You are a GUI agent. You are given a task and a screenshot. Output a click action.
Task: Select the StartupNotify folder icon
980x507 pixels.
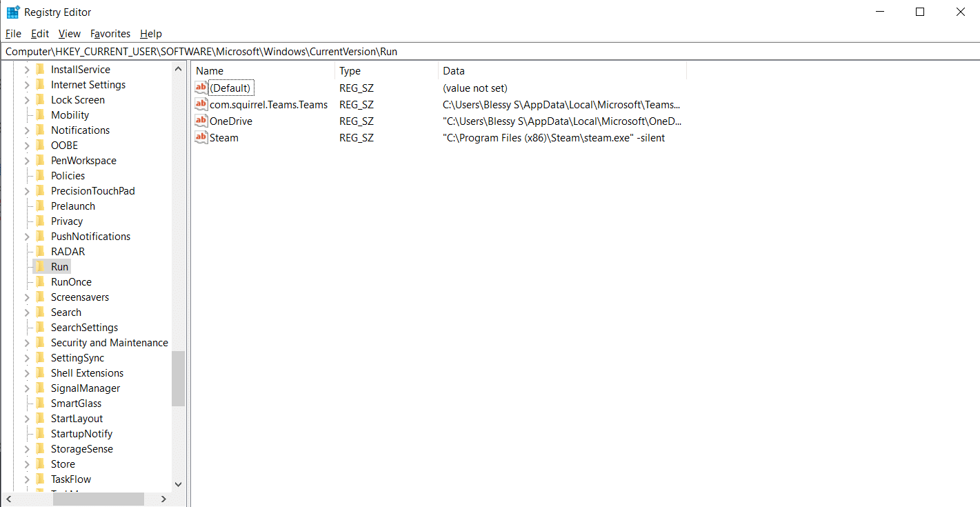(40, 434)
